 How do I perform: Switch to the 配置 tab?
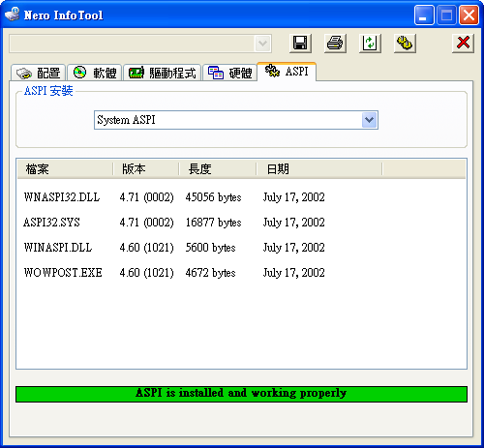pyautogui.click(x=39, y=73)
